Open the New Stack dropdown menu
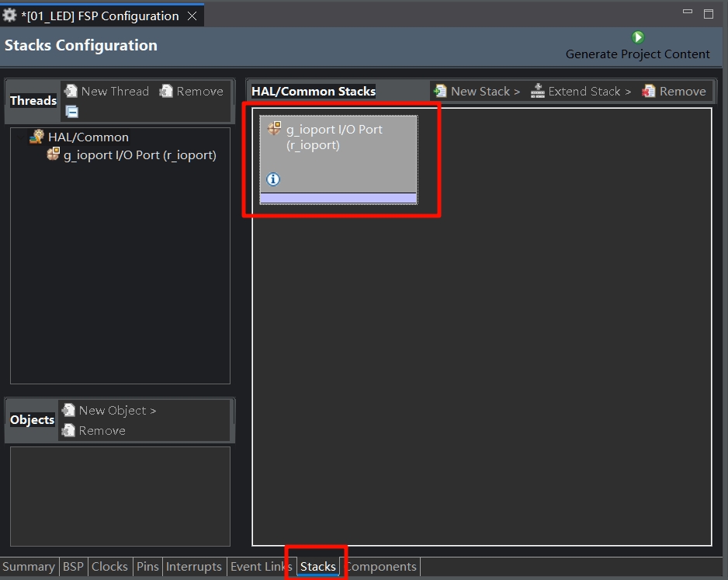This screenshot has width=728, height=580. (x=477, y=92)
